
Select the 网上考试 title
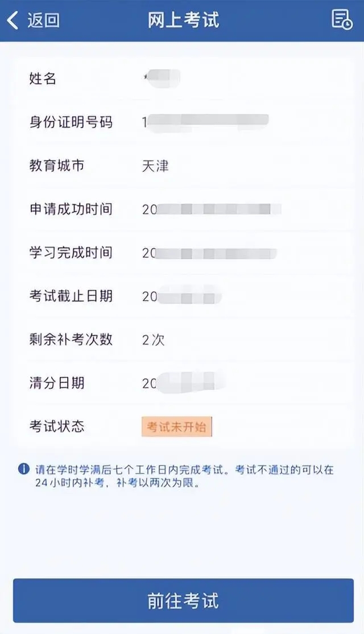182,20
